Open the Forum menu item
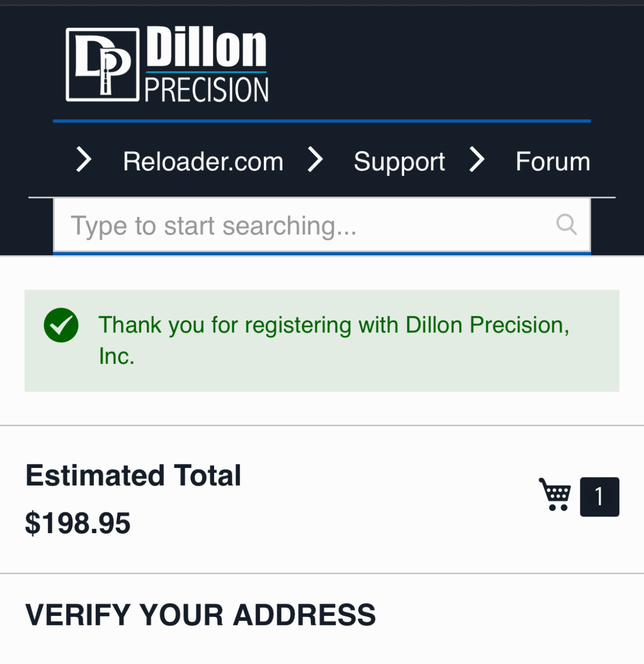 click(x=553, y=161)
